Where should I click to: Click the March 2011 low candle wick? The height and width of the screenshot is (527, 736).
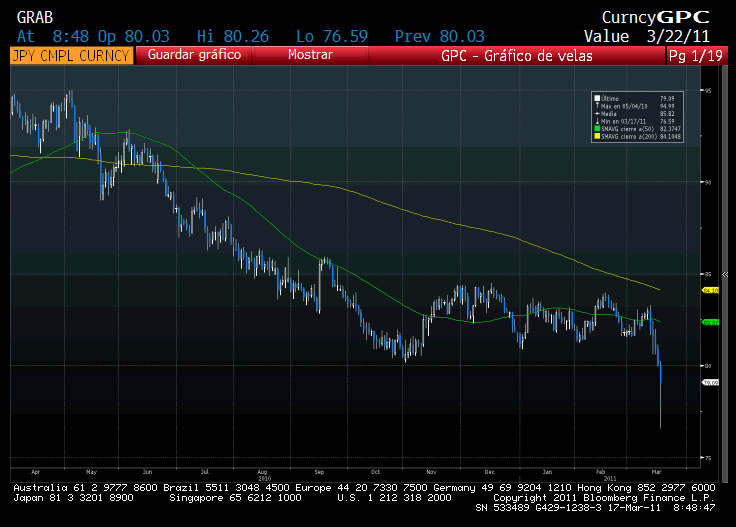point(660,405)
